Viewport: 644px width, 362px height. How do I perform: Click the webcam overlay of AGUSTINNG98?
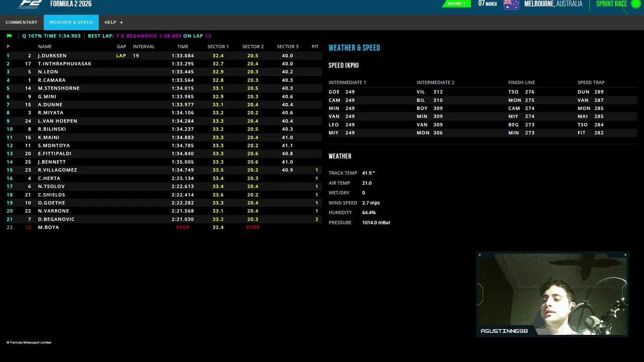click(x=552, y=294)
